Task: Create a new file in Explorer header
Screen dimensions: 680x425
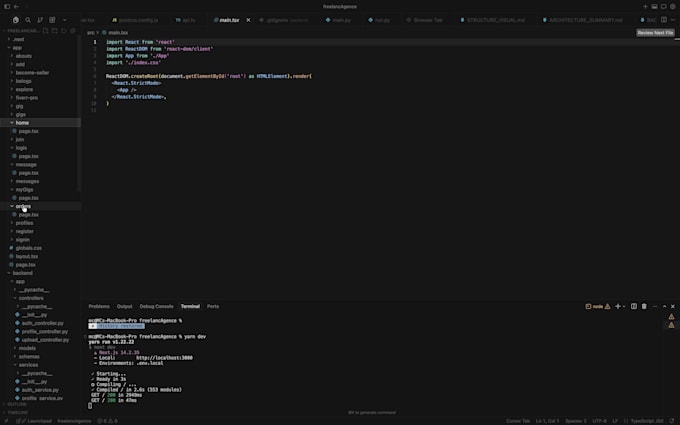Action: pos(46,31)
